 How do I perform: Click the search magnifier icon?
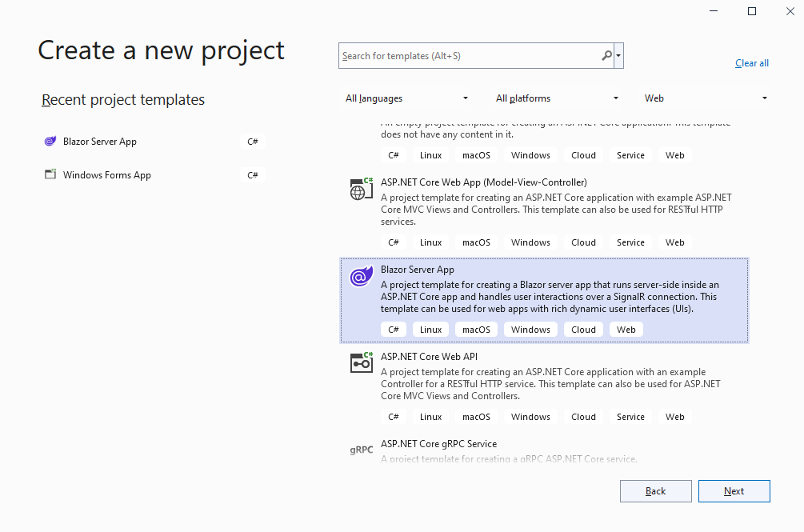606,56
